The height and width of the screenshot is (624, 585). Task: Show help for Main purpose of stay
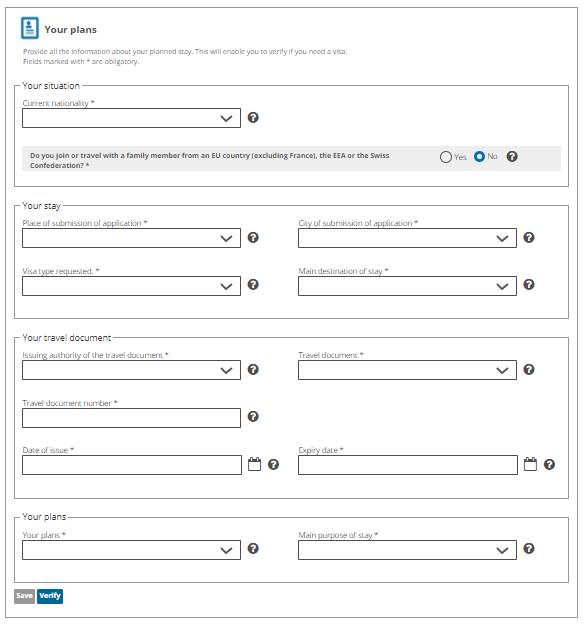tap(529, 549)
